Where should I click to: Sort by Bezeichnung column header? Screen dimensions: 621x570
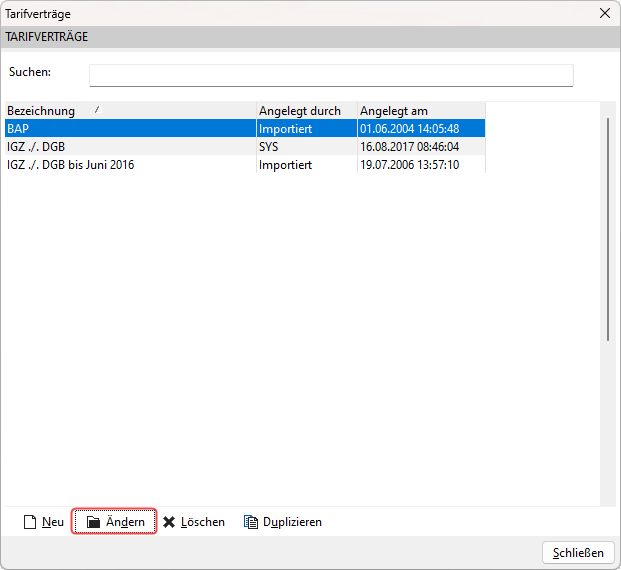click(130, 111)
